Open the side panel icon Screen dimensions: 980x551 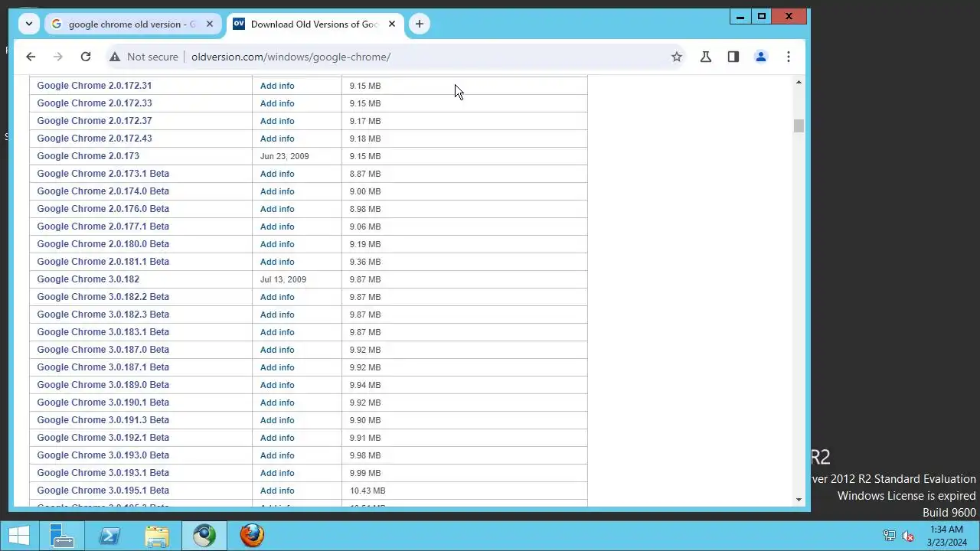click(733, 57)
